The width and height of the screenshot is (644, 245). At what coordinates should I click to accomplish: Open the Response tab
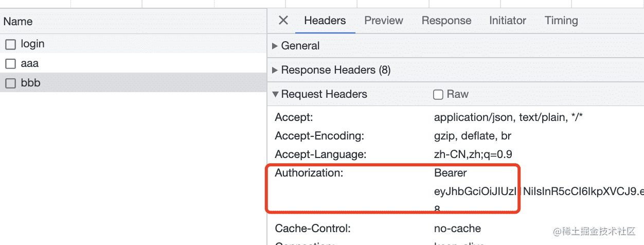tap(446, 21)
